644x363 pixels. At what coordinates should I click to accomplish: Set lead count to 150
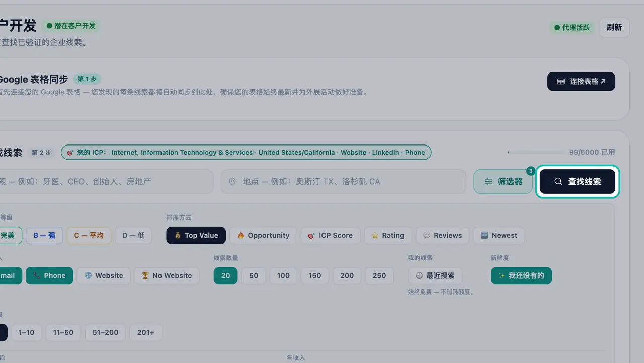315,275
